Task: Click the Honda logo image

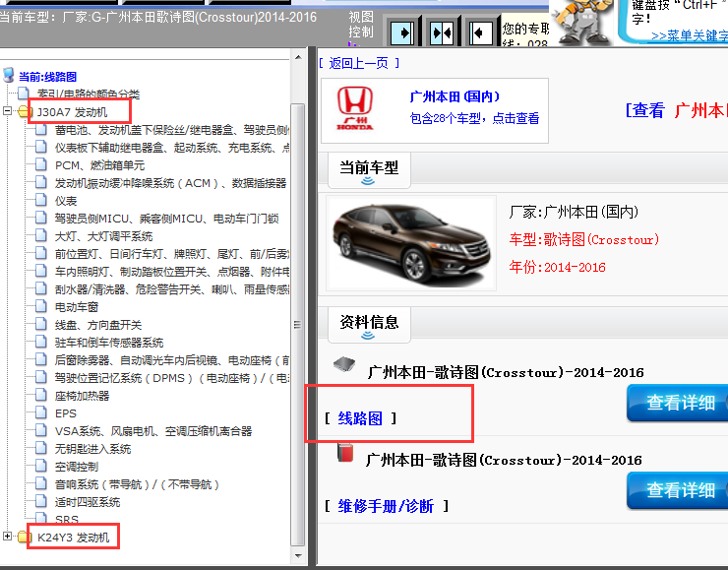Action: tap(355, 108)
